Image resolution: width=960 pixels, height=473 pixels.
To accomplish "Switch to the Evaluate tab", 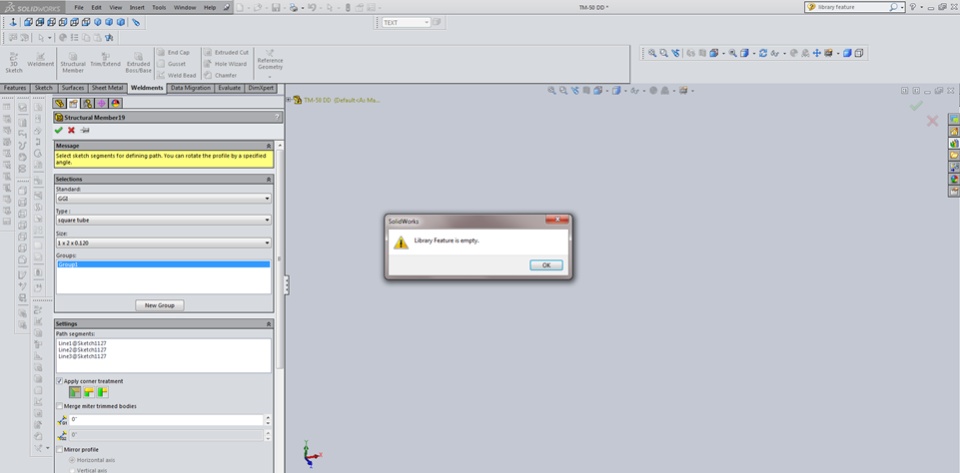I will (x=230, y=88).
